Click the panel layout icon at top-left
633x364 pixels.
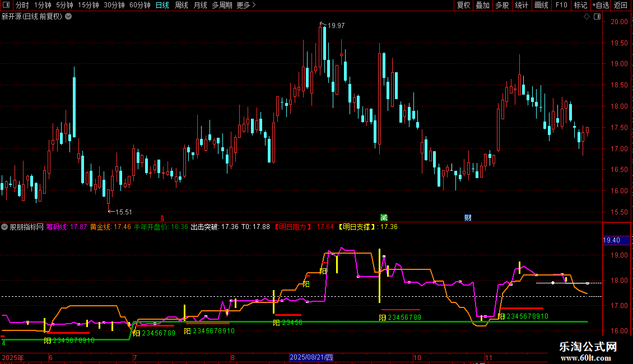click(6, 5)
